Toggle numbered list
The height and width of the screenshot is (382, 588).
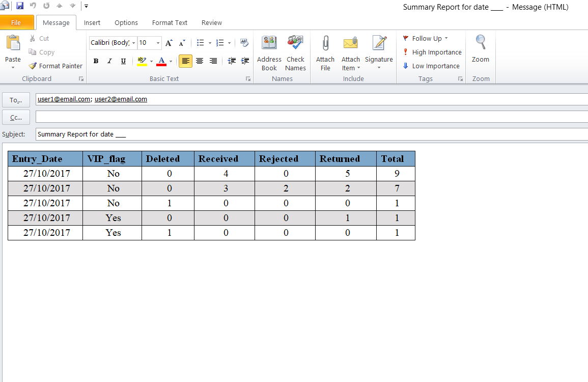pos(220,43)
